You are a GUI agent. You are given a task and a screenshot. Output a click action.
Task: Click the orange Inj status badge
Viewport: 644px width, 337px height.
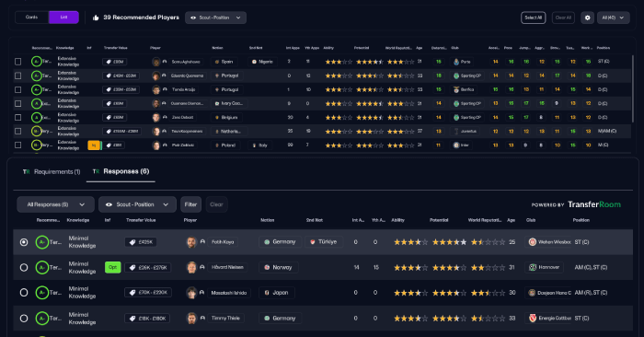(x=94, y=145)
